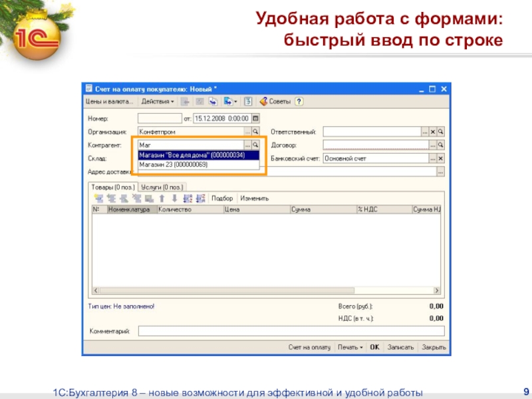Click the Закрыть button
Screen dimensions: 532x399
[x=434, y=347]
